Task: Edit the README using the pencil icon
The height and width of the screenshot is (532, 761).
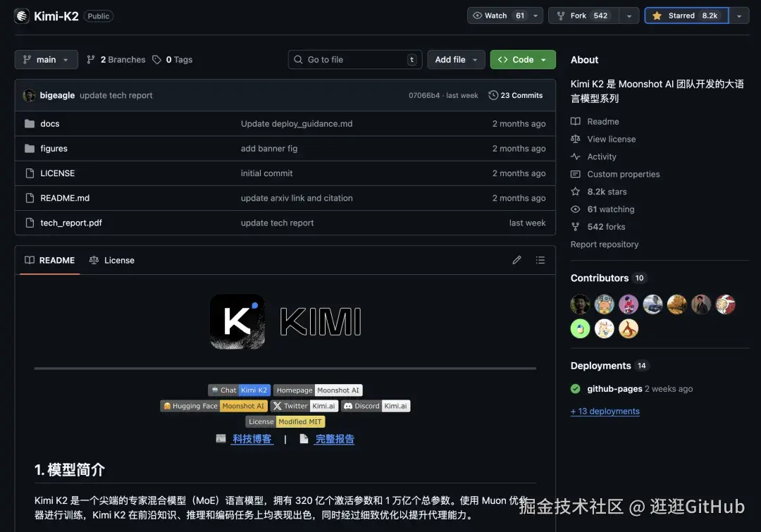Action: coord(516,260)
